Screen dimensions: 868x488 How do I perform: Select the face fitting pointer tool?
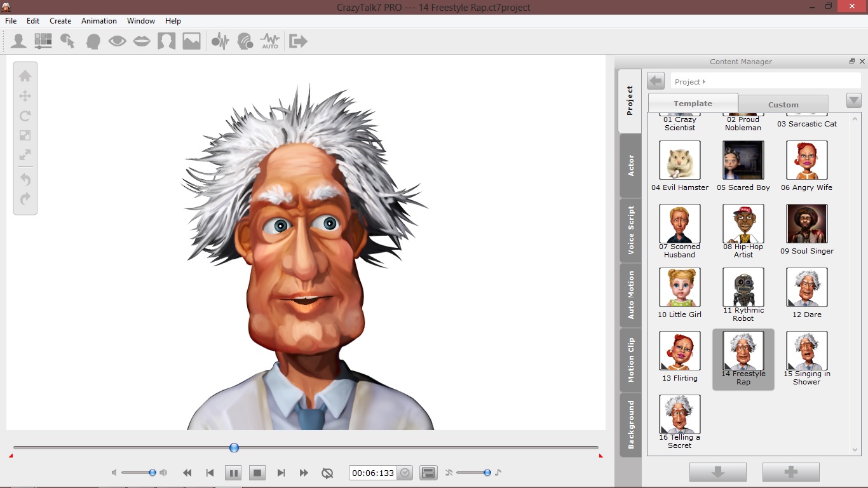click(x=67, y=41)
